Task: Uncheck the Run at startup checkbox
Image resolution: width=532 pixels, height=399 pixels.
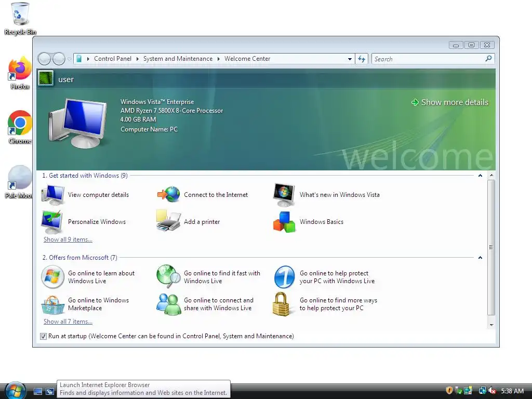Action: 43,336
